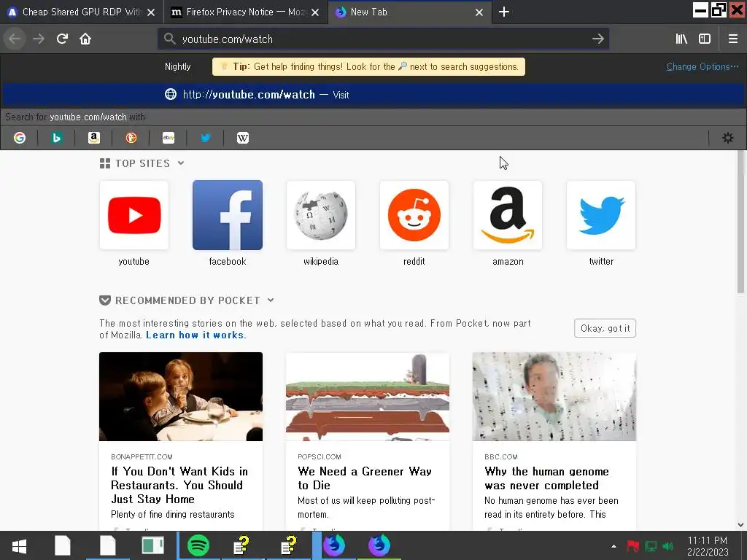
Task: Search with Wikipedia one-off engine
Action: click(242, 138)
